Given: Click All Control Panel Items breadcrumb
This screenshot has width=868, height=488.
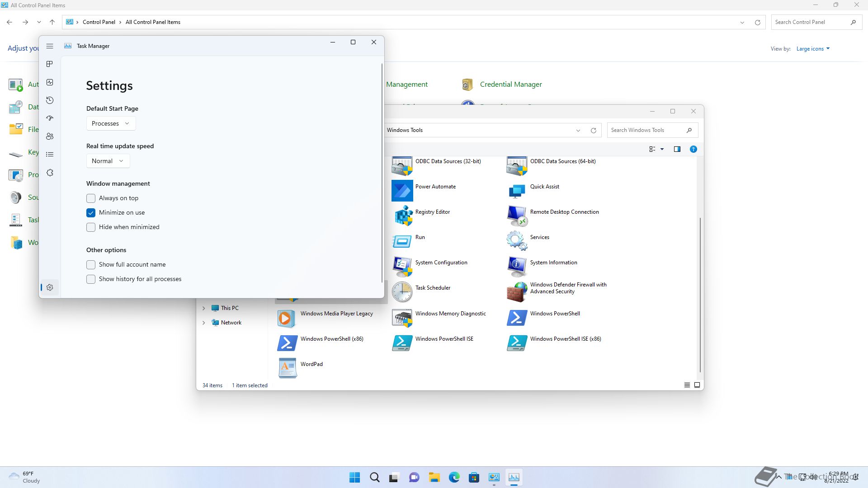Looking at the screenshot, I should tap(153, 22).
